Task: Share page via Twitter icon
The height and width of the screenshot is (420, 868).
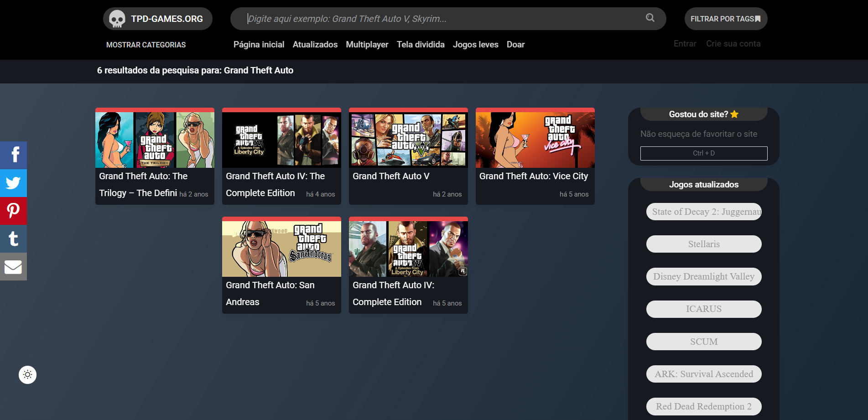Action: (x=13, y=183)
